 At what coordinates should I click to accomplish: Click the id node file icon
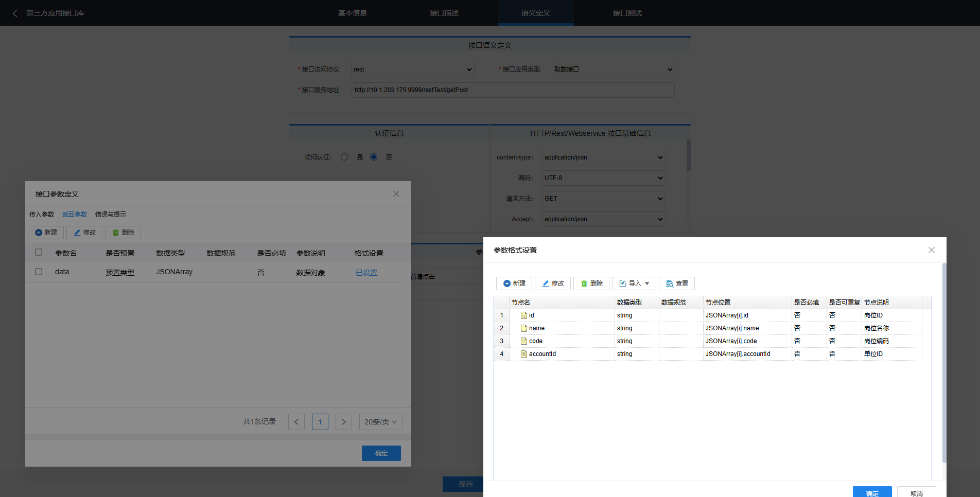point(524,315)
